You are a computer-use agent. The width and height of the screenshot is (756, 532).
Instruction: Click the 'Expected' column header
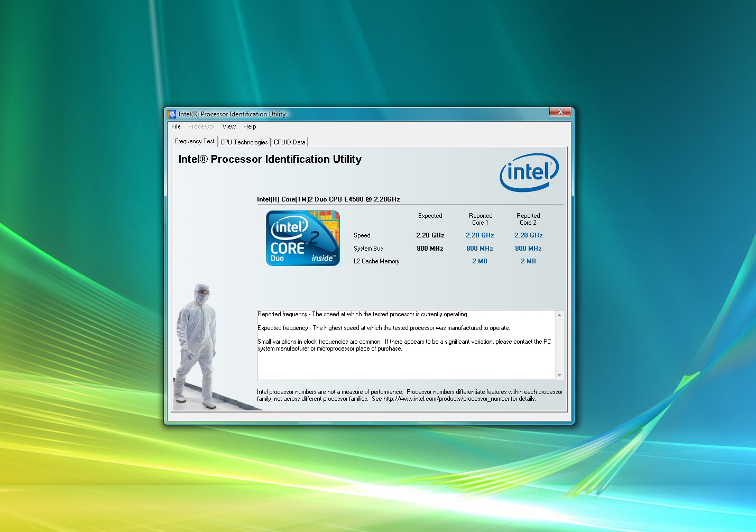point(430,216)
